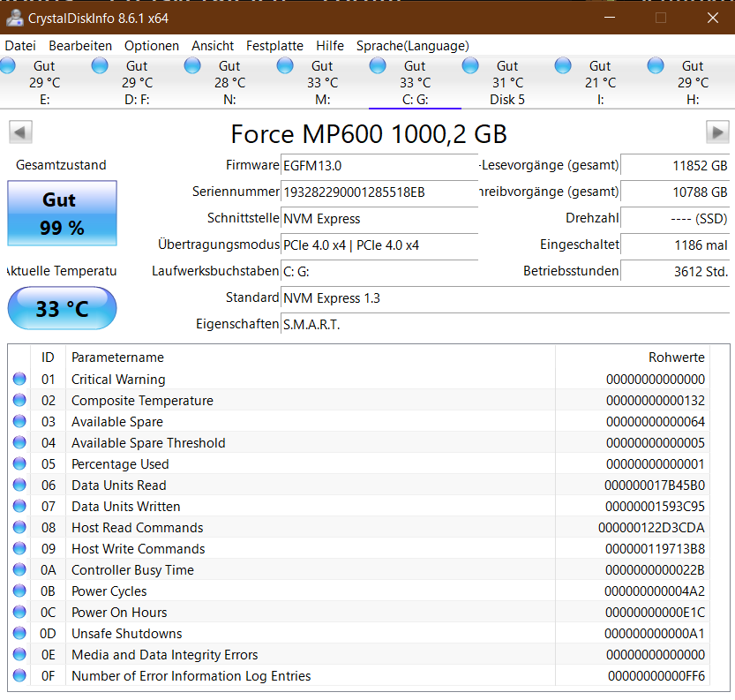Select disk N: label in drive bar
735x700 pixels.
click(x=229, y=100)
